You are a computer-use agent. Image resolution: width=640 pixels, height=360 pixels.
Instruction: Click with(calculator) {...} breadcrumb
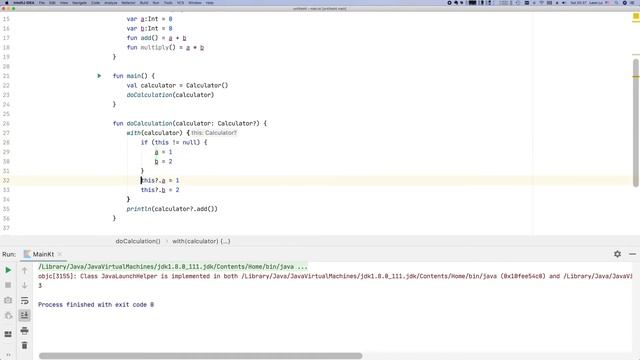tap(201, 241)
